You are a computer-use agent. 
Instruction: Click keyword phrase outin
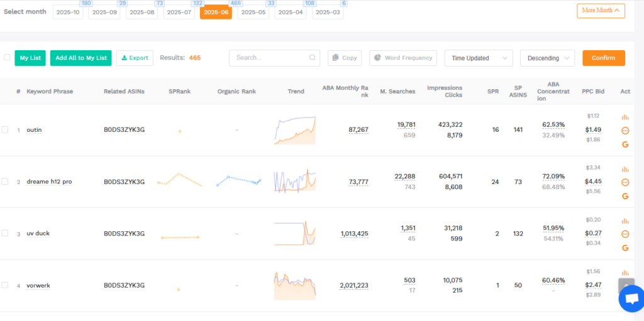[x=34, y=129]
